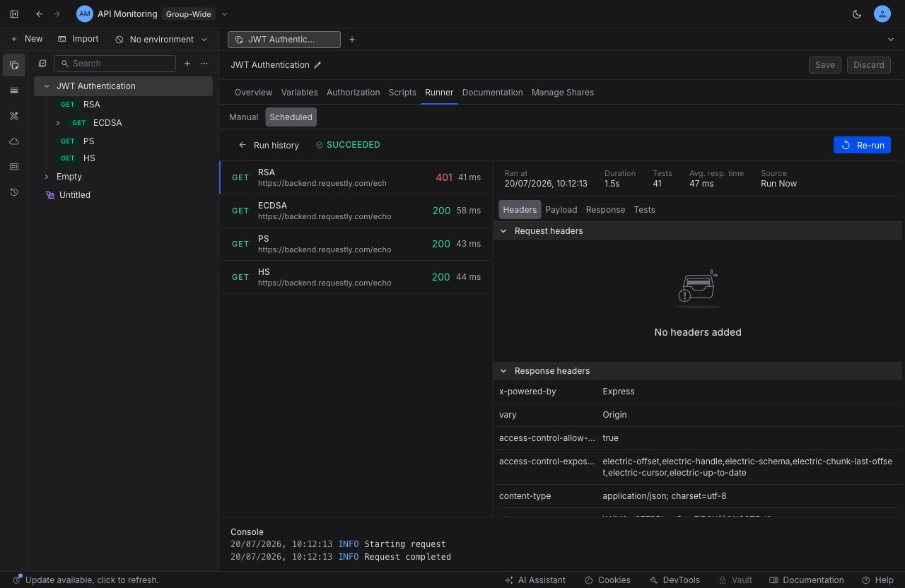905x588 pixels.
Task: Open the Untitled item in sidebar
Action: [123, 195]
